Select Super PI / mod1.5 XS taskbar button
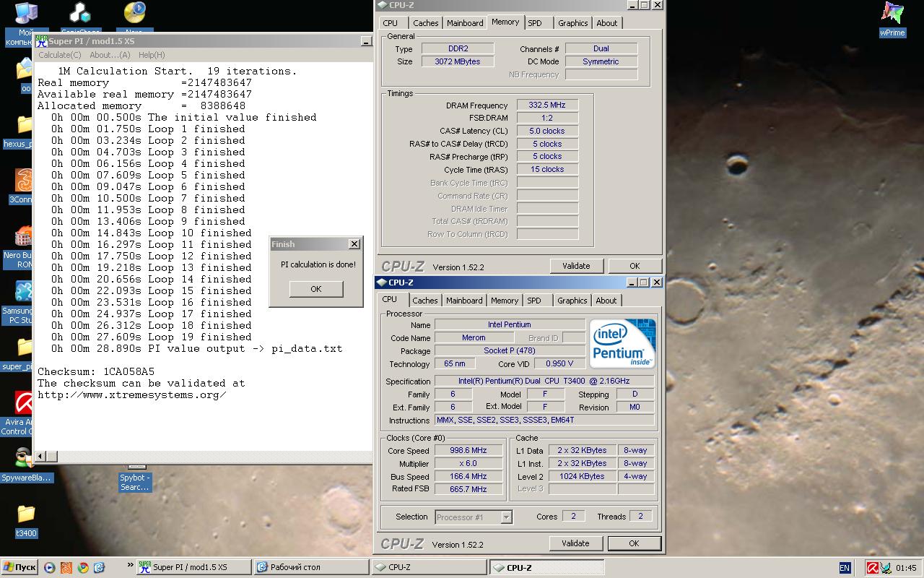The height and width of the screenshot is (578, 924). pyautogui.click(x=193, y=567)
